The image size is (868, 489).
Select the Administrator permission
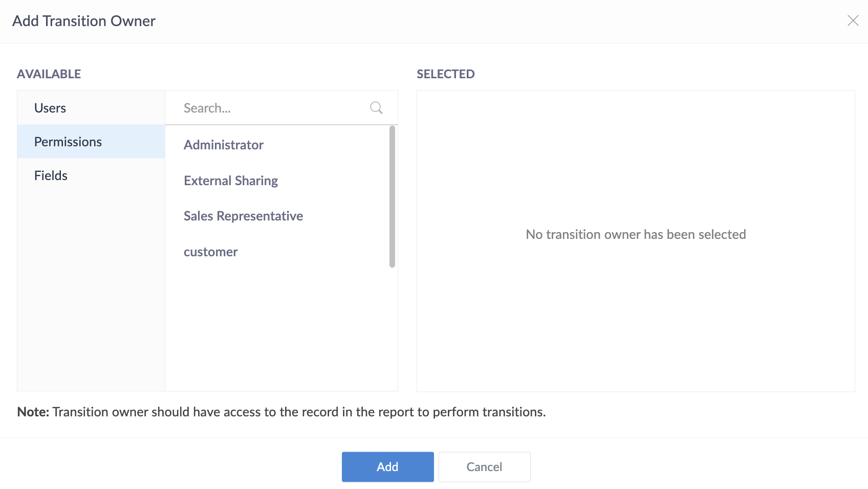[224, 145]
